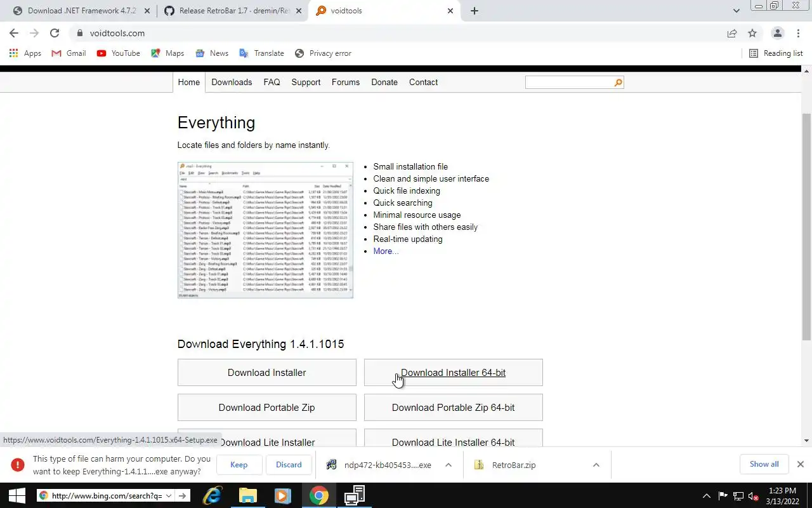812x508 pixels.
Task: Open the Apps bookmark
Action: coord(25,53)
